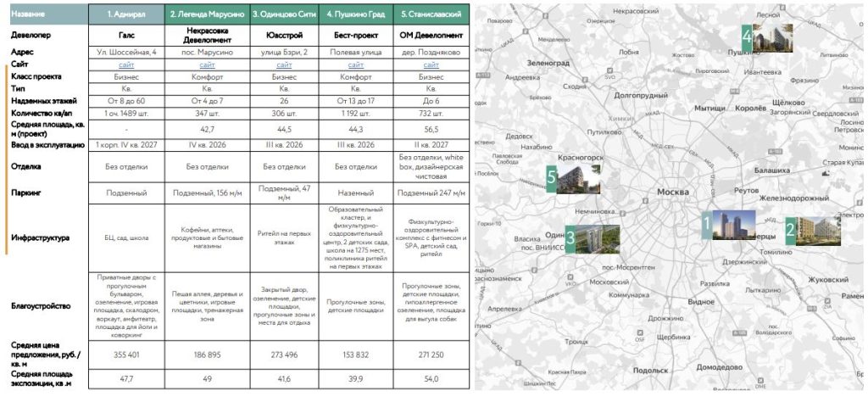
Task: Click the row label 'Класс проекта'
Action: (x=36, y=77)
